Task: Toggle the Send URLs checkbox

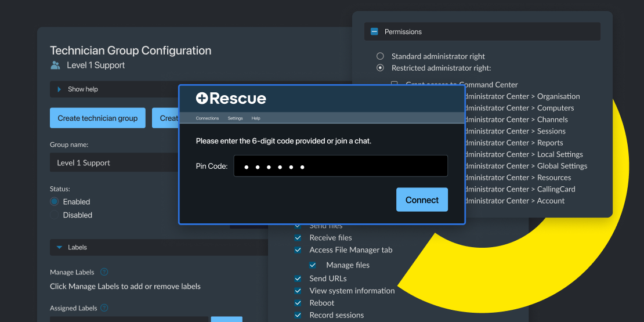Action: 298,278
